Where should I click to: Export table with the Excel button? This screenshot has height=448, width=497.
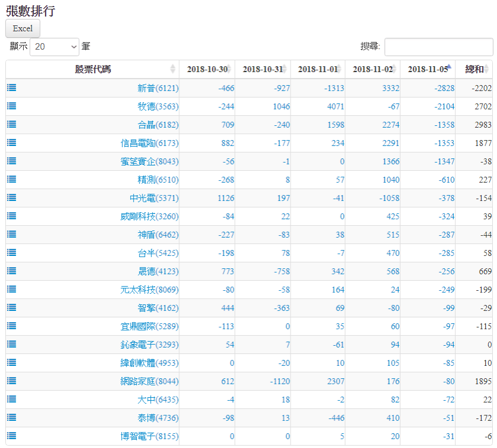pos(22,28)
